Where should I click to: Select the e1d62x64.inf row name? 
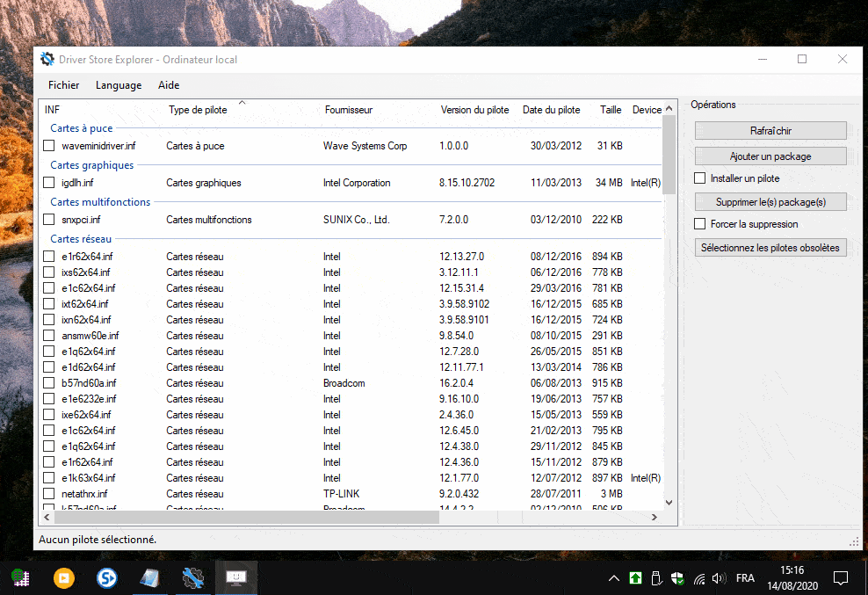[89, 367]
